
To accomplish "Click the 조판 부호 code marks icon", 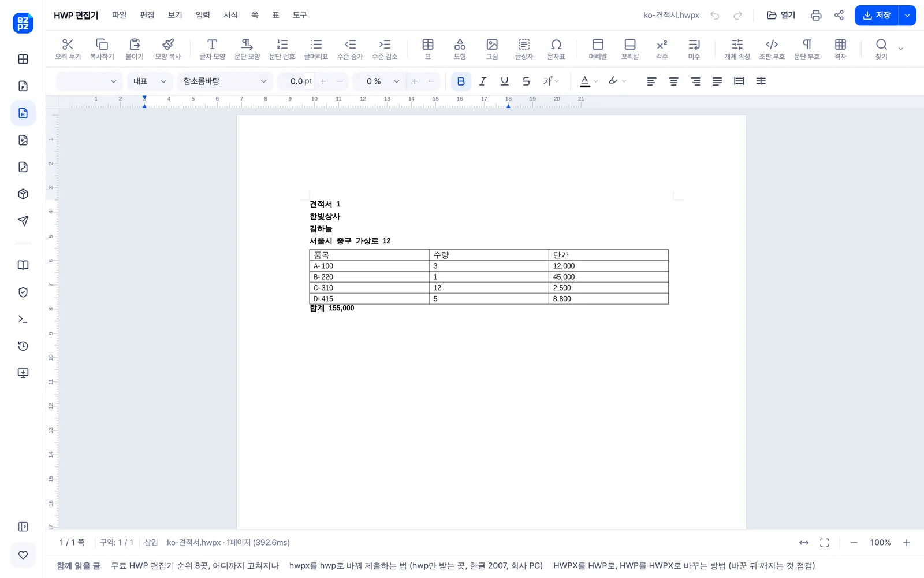I will (772, 45).
